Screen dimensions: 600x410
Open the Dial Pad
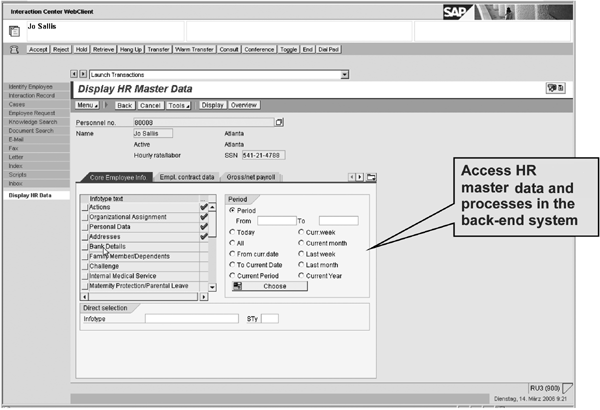329,49
